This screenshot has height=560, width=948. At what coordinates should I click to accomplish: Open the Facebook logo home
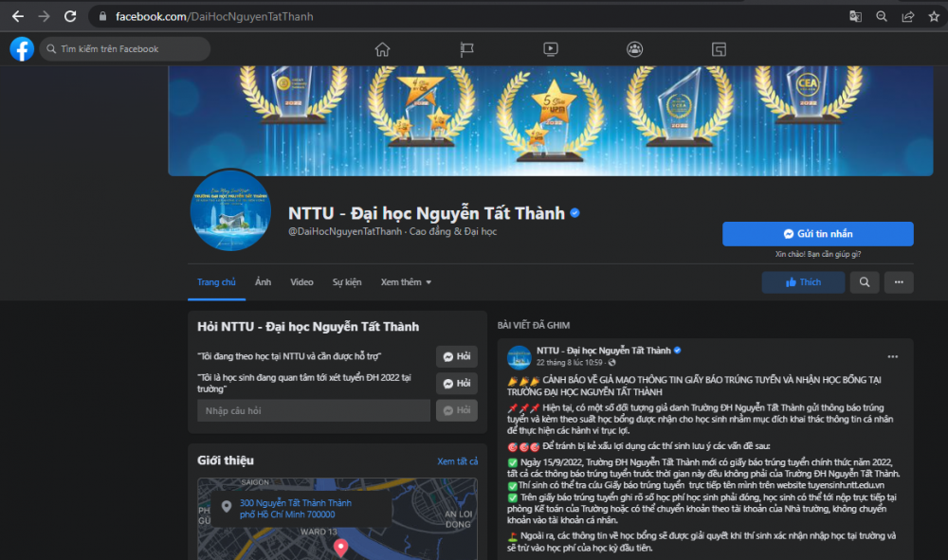(22, 49)
